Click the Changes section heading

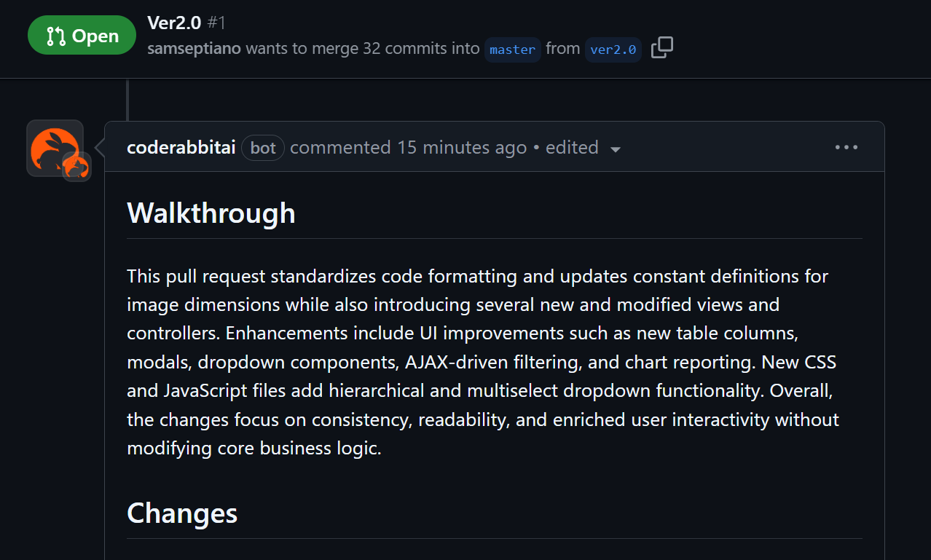tap(182, 513)
